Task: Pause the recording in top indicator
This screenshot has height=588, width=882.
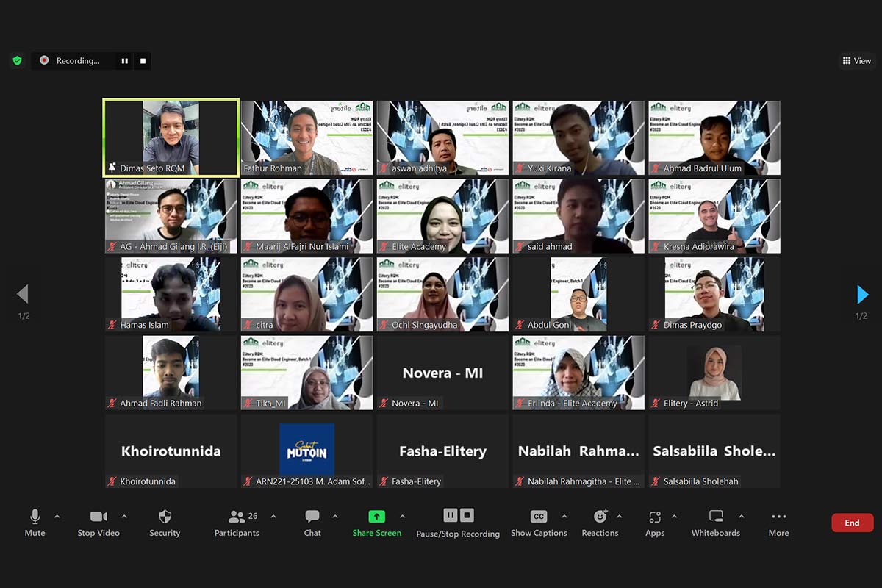Action: (124, 61)
